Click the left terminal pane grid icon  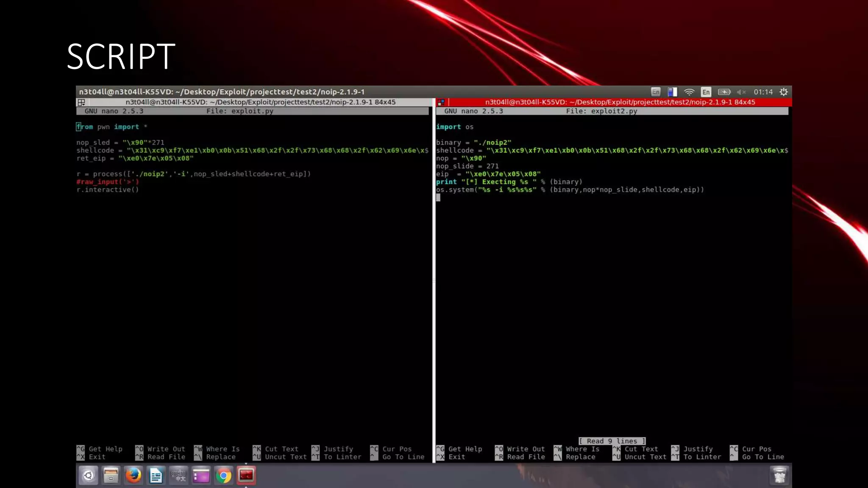click(x=81, y=102)
